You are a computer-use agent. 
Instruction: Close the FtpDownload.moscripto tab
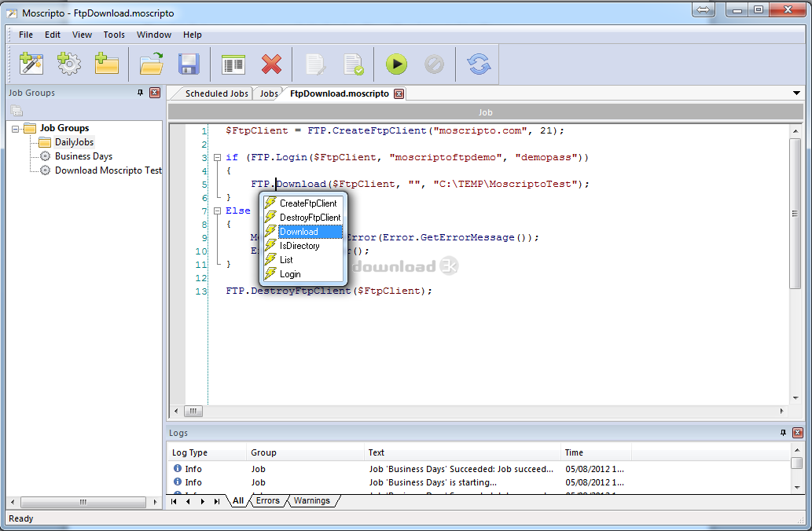tap(399, 93)
